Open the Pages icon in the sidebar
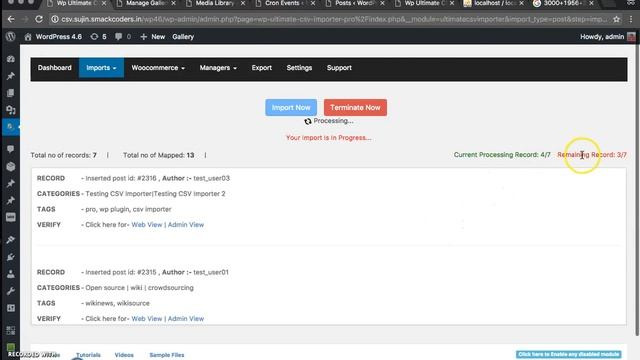 point(11,93)
